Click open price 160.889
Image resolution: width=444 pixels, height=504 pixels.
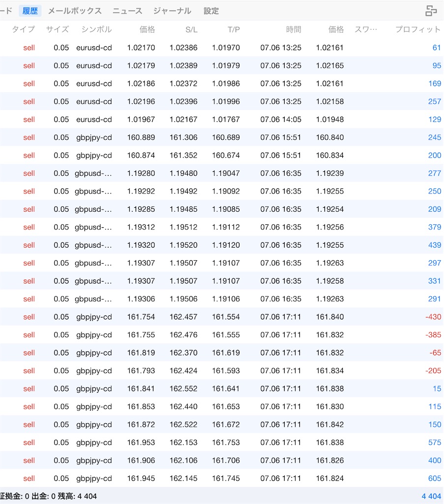[x=141, y=138]
